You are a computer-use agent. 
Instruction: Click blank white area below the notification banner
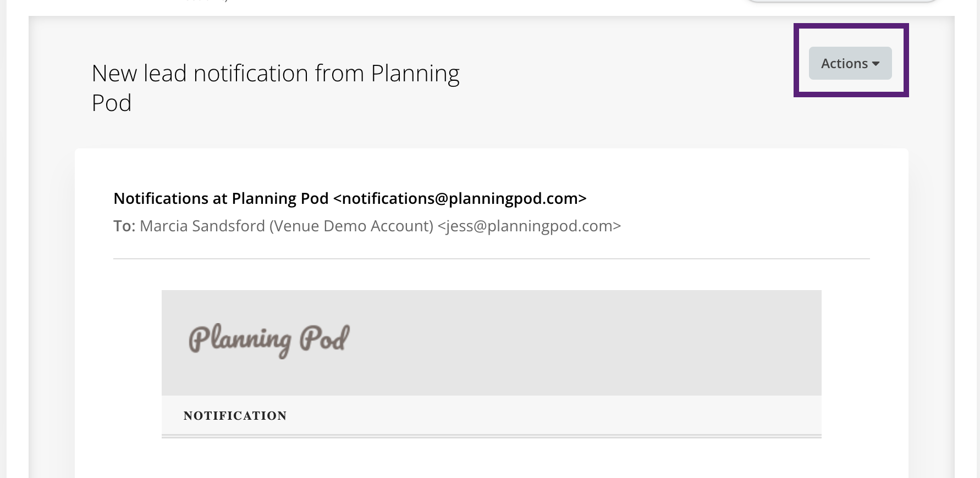coord(492,458)
